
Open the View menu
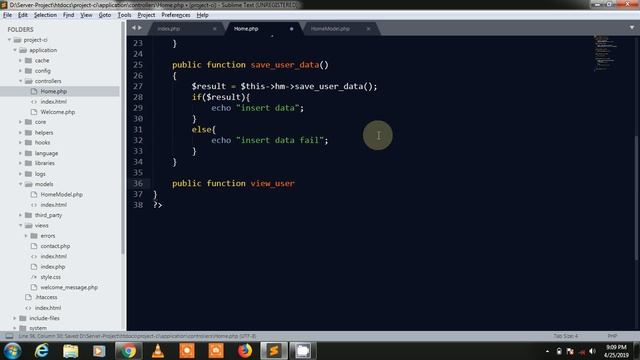tap(86, 15)
